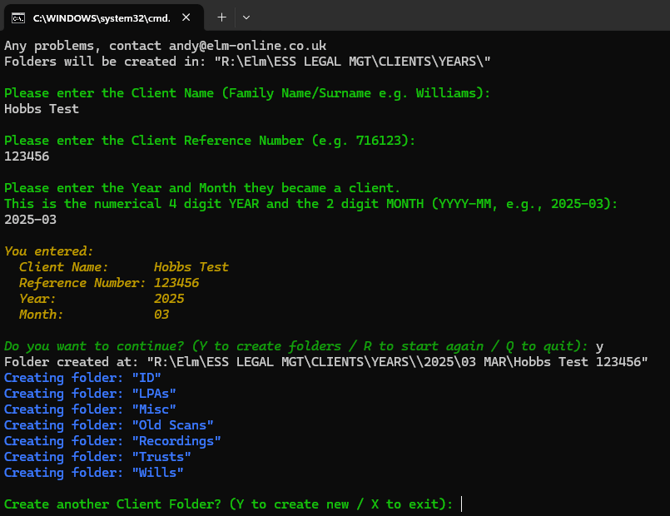Click the 'You entered:' heading
The width and height of the screenshot is (670, 516).
pos(49,251)
